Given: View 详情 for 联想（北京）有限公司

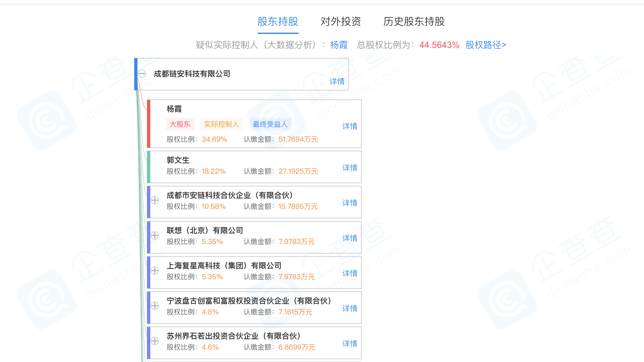Looking at the screenshot, I should (350, 238).
